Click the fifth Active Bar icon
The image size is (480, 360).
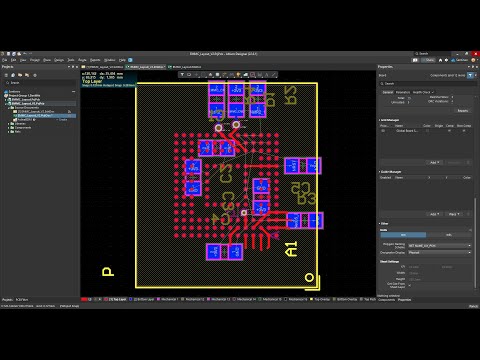(210, 75)
